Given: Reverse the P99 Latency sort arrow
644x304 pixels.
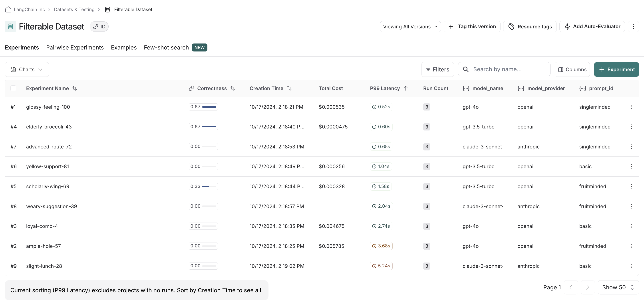Looking at the screenshot, I should (406, 88).
